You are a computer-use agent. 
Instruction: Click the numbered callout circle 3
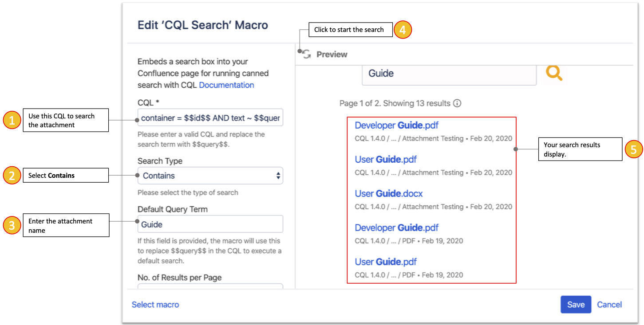(x=12, y=226)
